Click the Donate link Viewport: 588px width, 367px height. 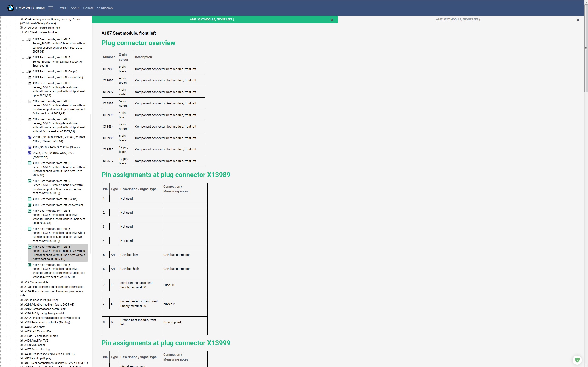(x=88, y=8)
